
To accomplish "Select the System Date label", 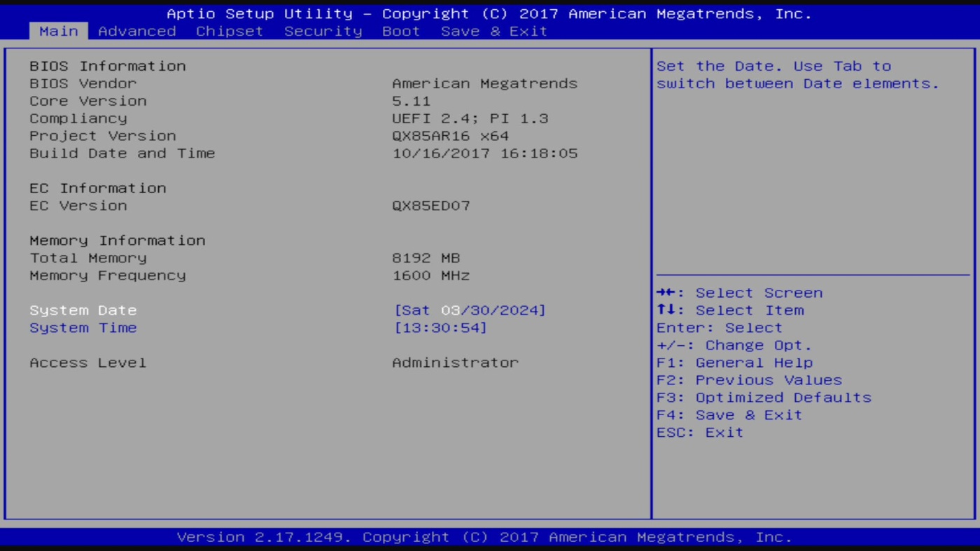I will pos(83,310).
